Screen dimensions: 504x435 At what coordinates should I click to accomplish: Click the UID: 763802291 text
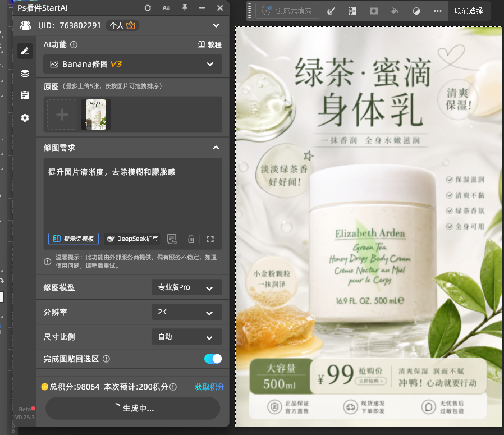click(70, 25)
